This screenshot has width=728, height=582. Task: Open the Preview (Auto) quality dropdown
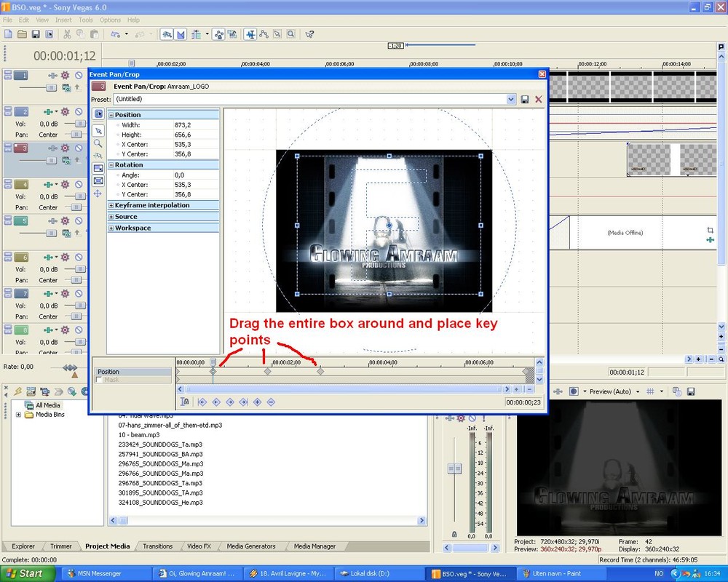[x=638, y=391]
